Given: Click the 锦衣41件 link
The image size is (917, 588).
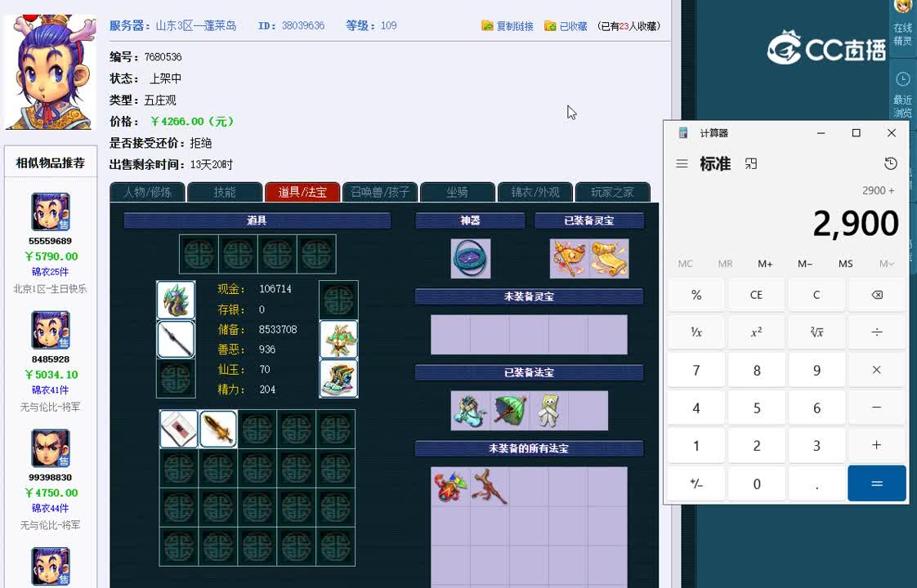Looking at the screenshot, I should pos(51,390).
